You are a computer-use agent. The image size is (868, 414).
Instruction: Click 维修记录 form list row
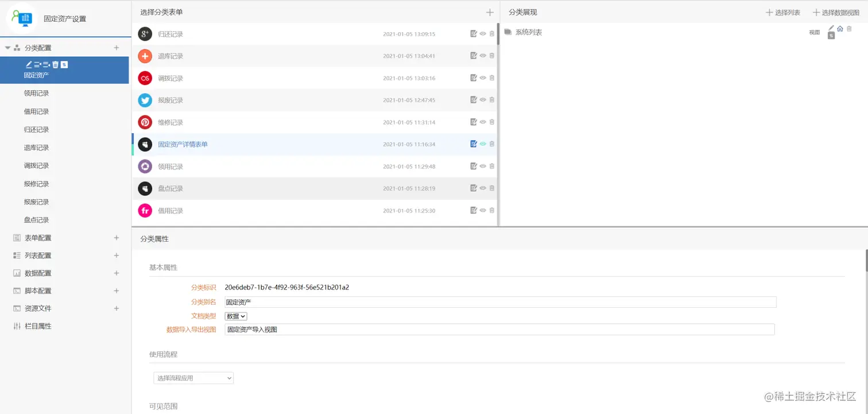point(315,122)
